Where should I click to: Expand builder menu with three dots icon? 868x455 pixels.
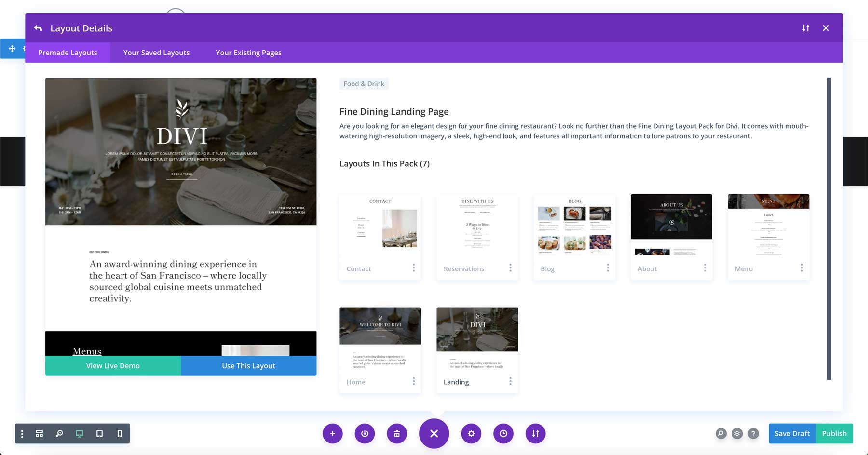click(22, 433)
